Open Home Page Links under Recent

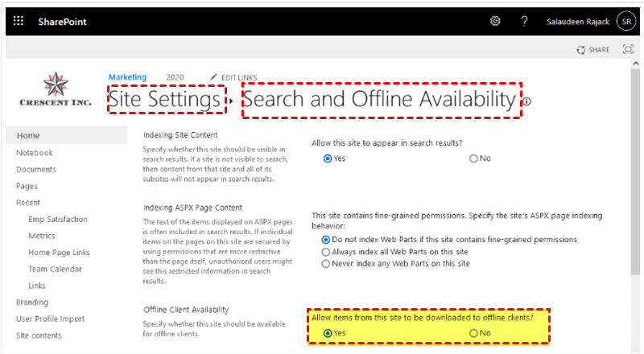pyautogui.click(x=59, y=252)
